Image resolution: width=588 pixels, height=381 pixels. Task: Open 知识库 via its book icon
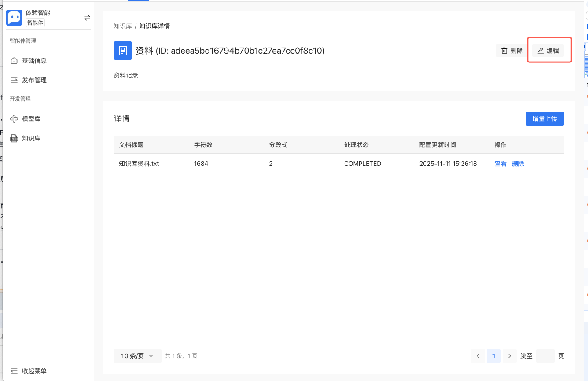pos(14,138)
